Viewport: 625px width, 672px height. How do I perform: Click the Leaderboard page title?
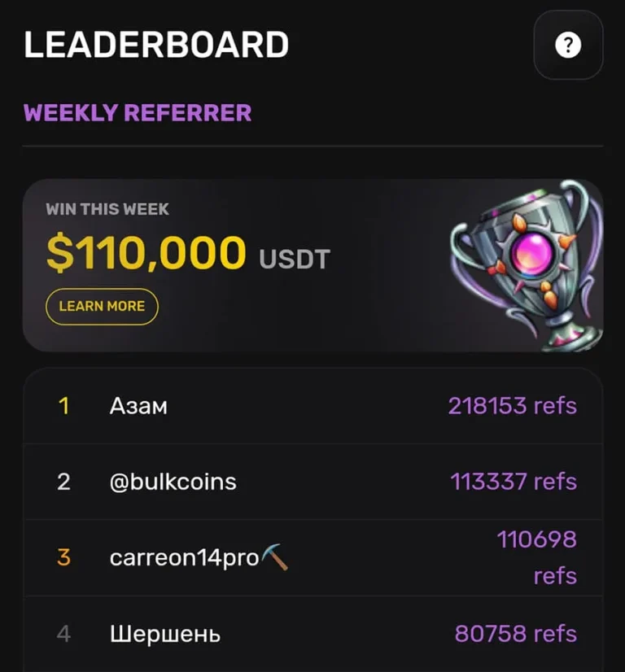pos(156,46)
